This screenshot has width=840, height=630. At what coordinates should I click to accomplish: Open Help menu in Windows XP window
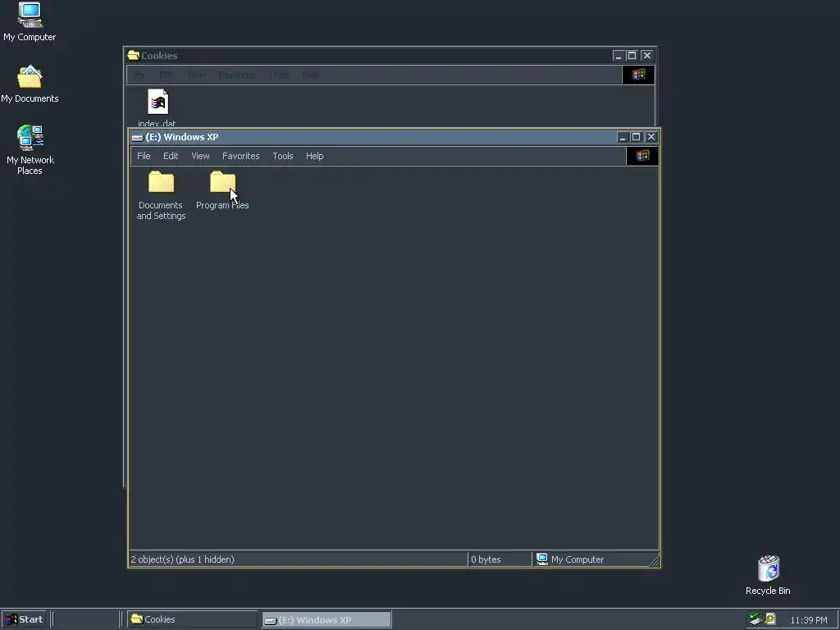[x=314, y=156]
